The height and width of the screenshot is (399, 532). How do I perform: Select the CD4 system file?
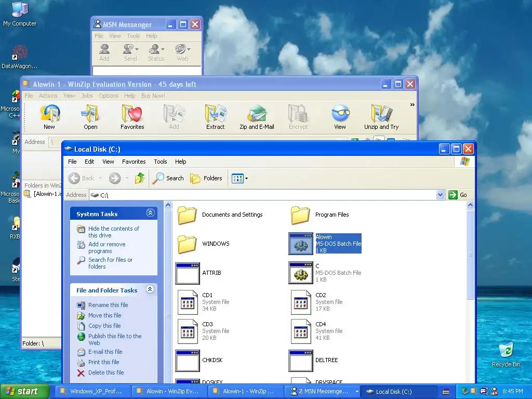pos(316,331)
